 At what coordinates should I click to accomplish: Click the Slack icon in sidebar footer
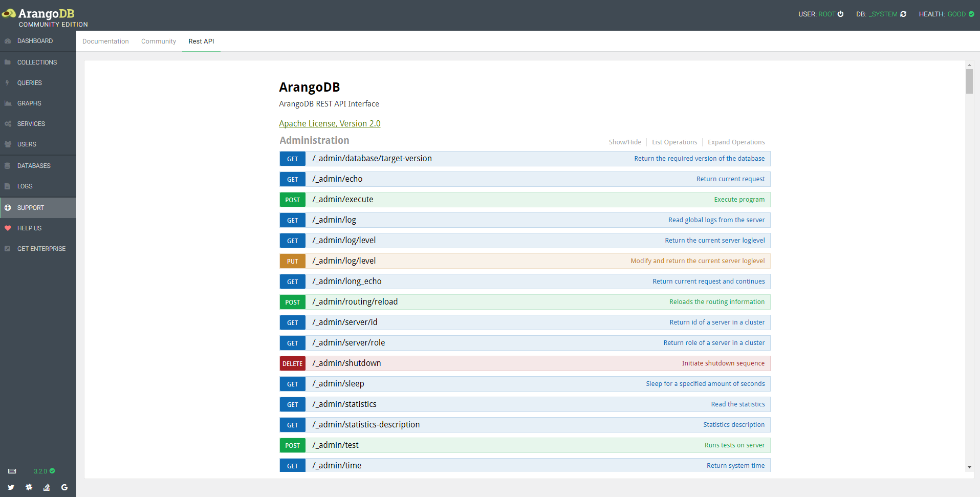coord(29,487)
